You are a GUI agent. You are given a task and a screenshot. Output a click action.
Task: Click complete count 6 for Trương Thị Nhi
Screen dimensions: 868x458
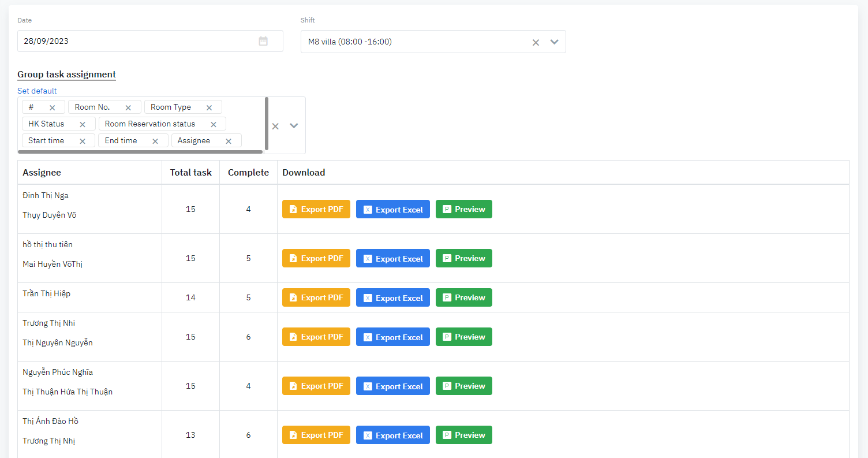249,337
